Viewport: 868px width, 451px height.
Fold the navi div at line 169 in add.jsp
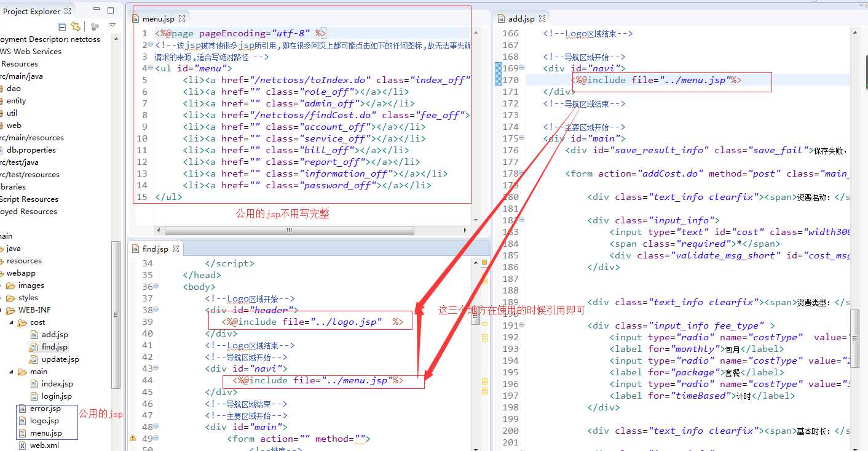pyautogui.click(x=522, y=68)
